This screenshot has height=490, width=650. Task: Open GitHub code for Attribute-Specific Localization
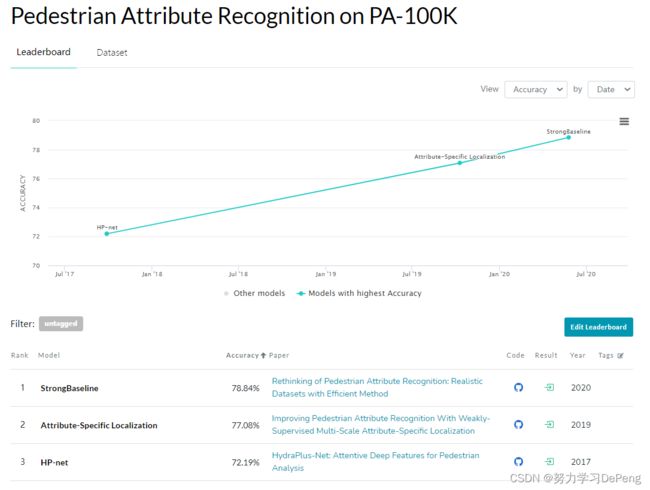click(518, 425)
